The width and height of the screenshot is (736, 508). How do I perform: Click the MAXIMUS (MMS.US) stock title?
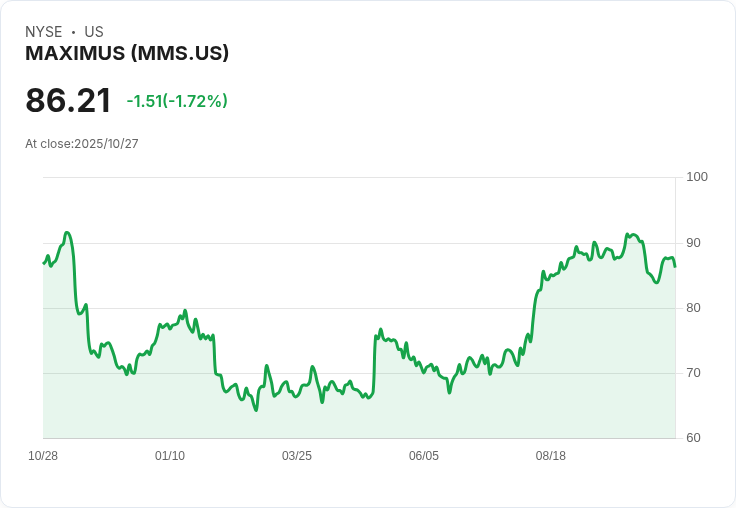[x=127, y=53]
